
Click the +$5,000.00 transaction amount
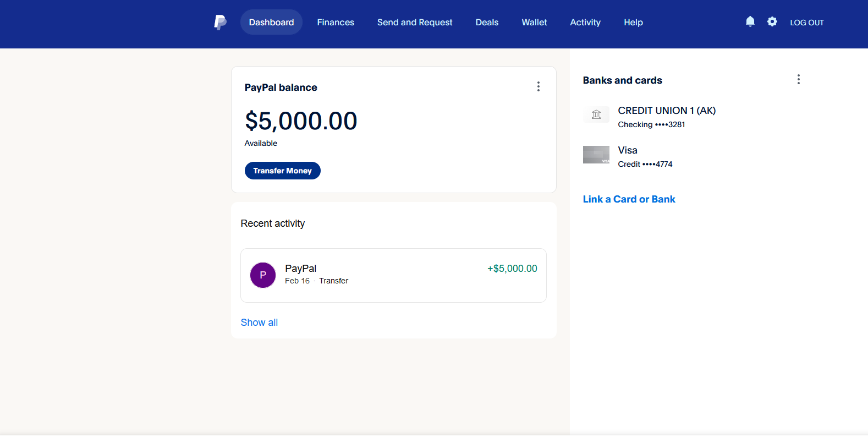[x=512, y=269]
